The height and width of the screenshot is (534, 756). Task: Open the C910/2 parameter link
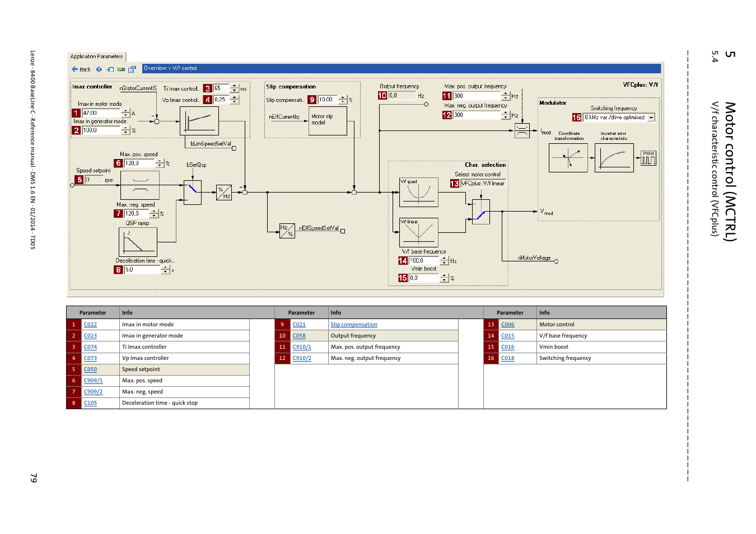coord(302,358)
